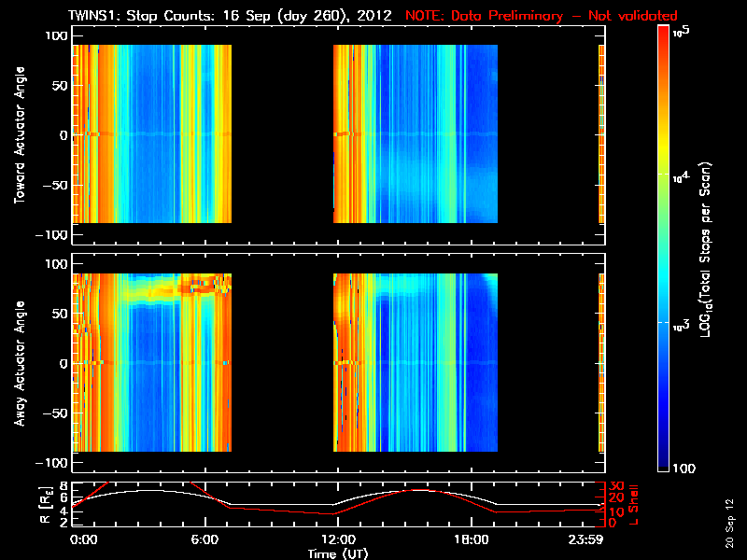Click the "6:00" time axis label
Image resolution: width=747 pixels, height=560 pixels.
[204, 539]
